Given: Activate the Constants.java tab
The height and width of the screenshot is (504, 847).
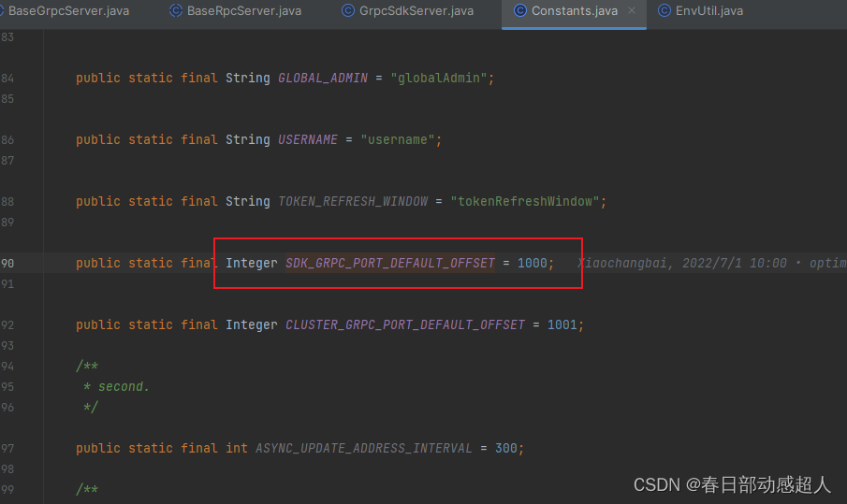Looking at the screenshot, I should click(x=575, y=11).
